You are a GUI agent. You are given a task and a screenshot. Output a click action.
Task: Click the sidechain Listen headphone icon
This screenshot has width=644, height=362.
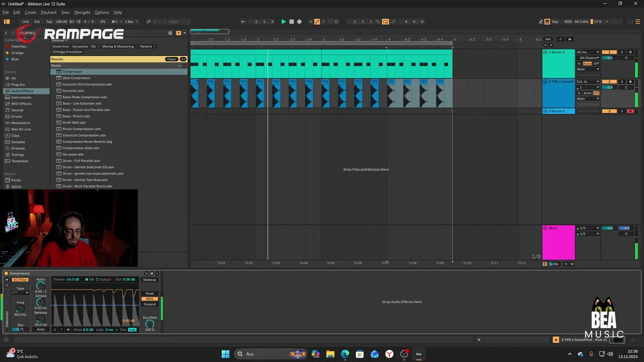point(7,285)
